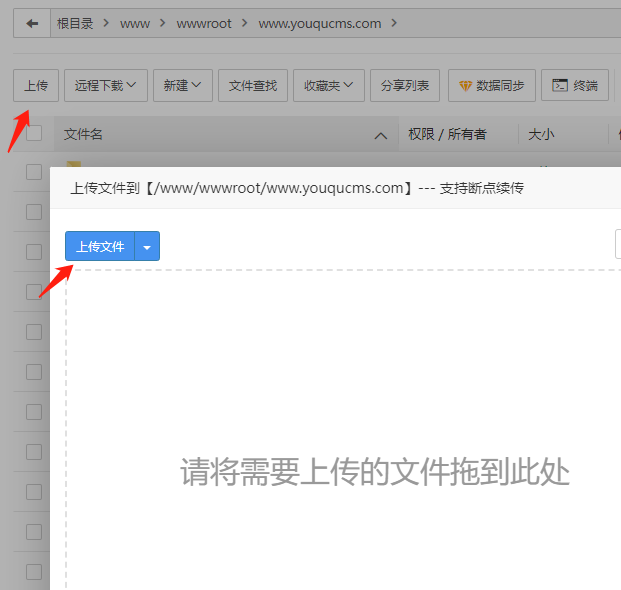
Task: Open the 收藏夹 favorites dropdown
Action: click(328, 86)
